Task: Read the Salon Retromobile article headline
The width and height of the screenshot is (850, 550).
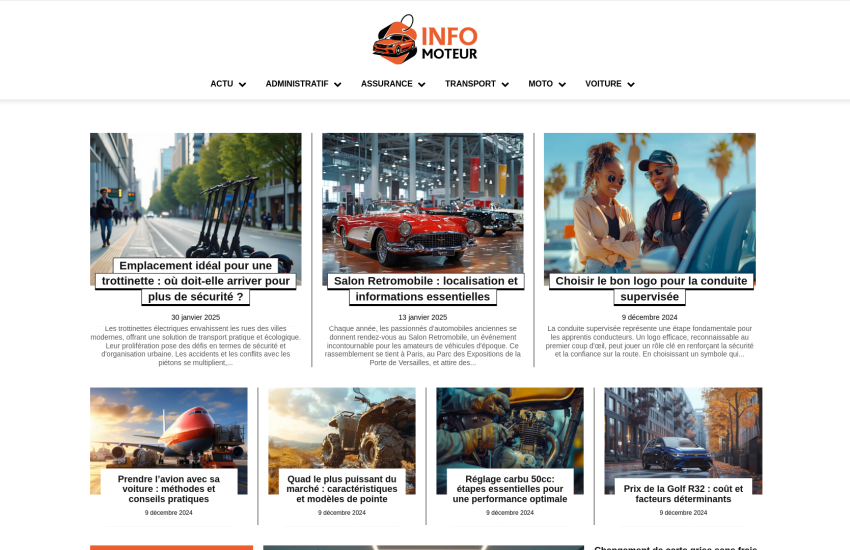Action: pos(425,289)
